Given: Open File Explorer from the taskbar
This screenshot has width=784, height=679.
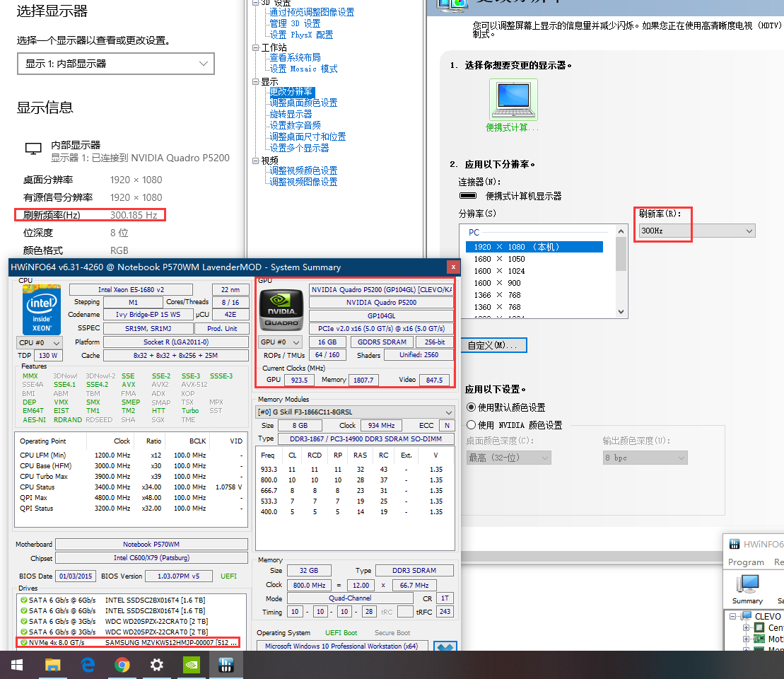Looking at the screenshot, I should pos(52,665).
